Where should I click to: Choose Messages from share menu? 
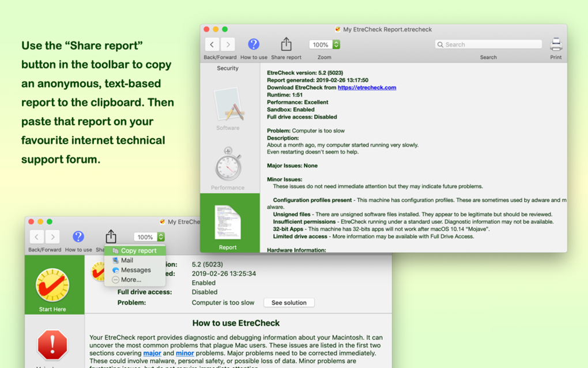(x=135, y=270)
